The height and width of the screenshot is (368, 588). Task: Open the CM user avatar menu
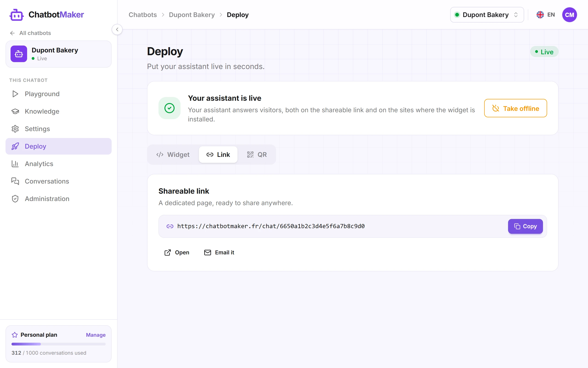click(569, 15)
